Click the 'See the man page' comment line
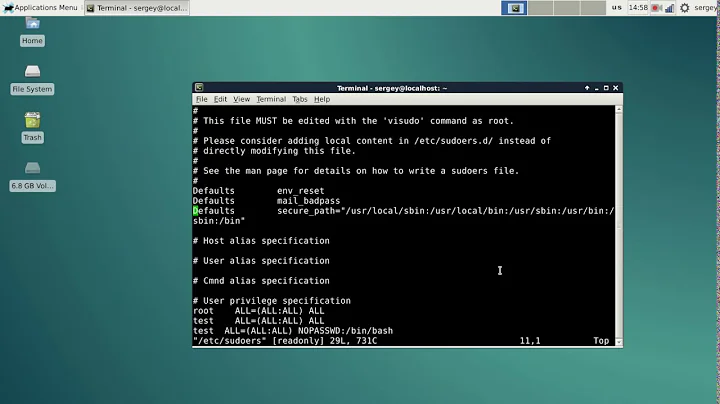 point(356,171)
